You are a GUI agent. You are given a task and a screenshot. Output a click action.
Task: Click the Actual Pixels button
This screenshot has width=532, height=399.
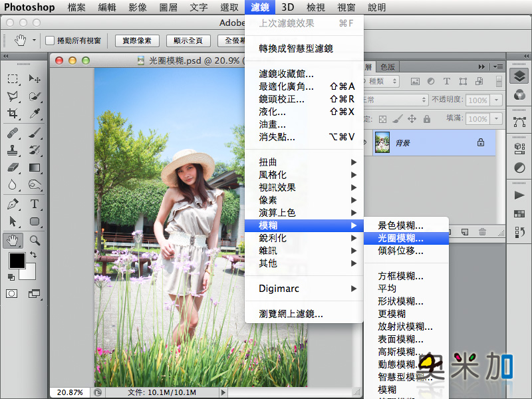click(x=137, y=41)
